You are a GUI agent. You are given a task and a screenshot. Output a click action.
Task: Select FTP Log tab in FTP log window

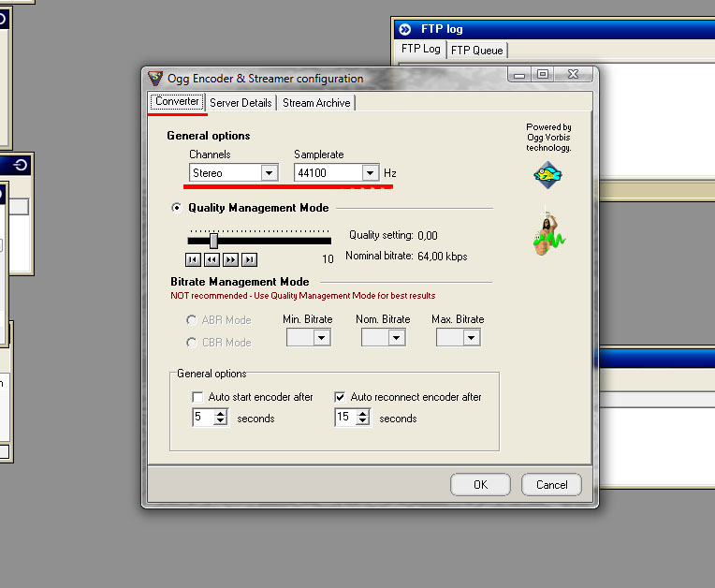(x=420, y=49)
